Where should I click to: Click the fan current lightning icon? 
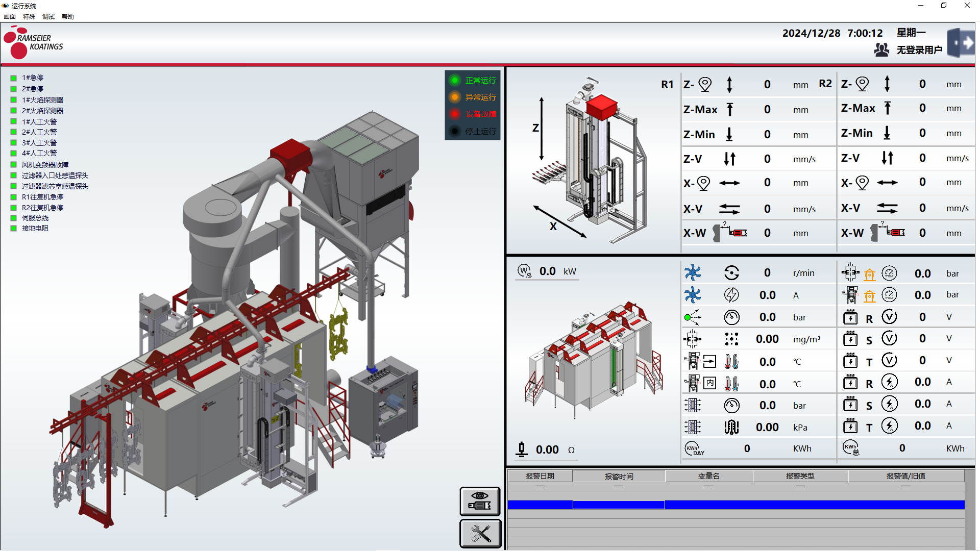point(731,295)
